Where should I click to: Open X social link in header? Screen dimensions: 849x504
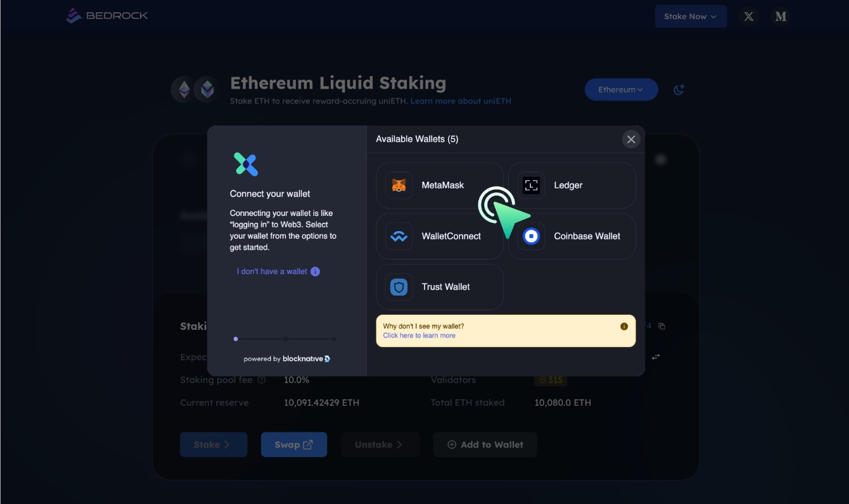pos(749,16)
